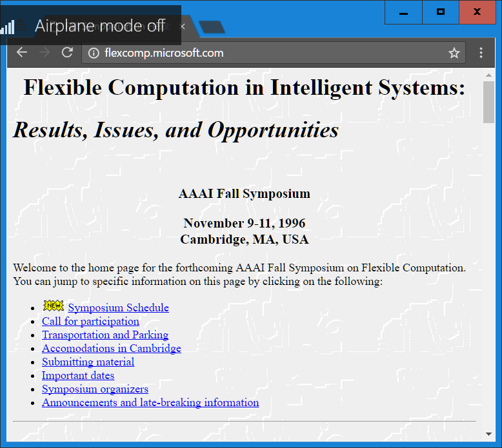Click the forward navigation arrow
Image resolution: width=502 pixels, height=448 pixels.
click(45, 52)
